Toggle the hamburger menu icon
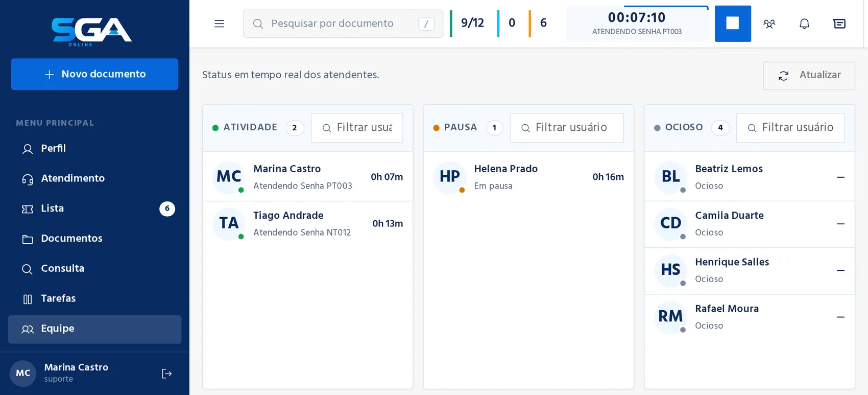This screenshot has width=868, height=395. click(x=219, y=24)
